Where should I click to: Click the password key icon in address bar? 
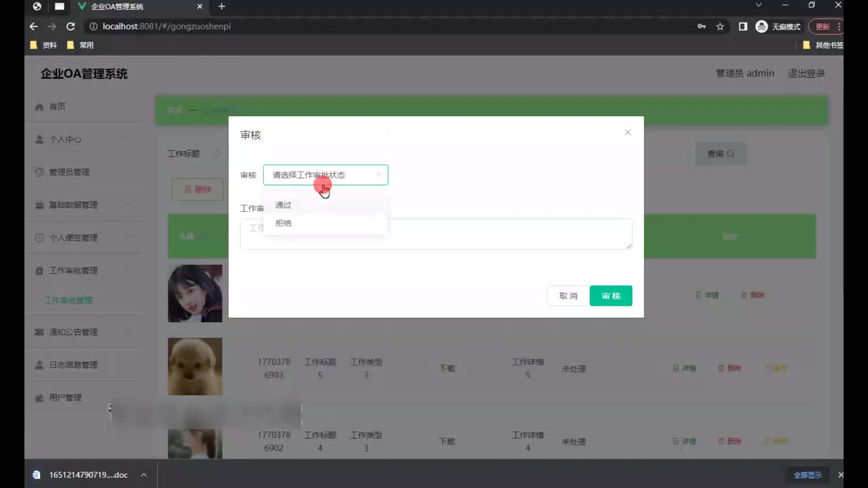(701, 27)
